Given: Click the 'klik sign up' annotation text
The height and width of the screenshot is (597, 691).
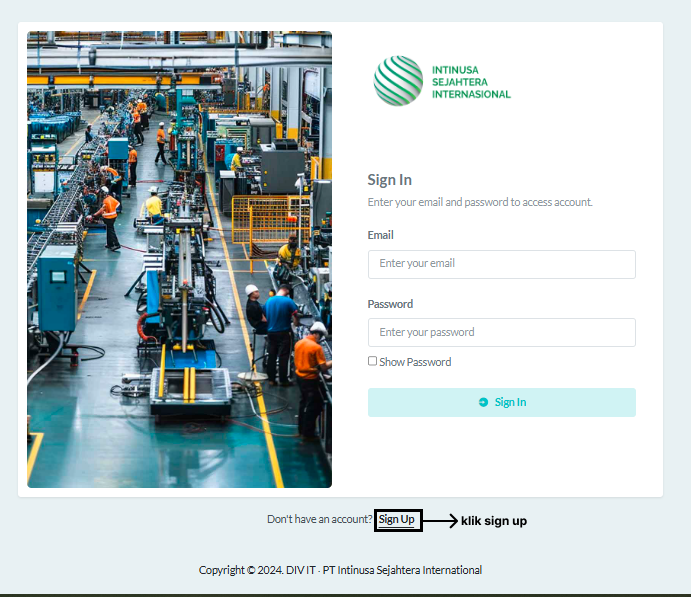Looking at the screenshot, I should (494, 521).
